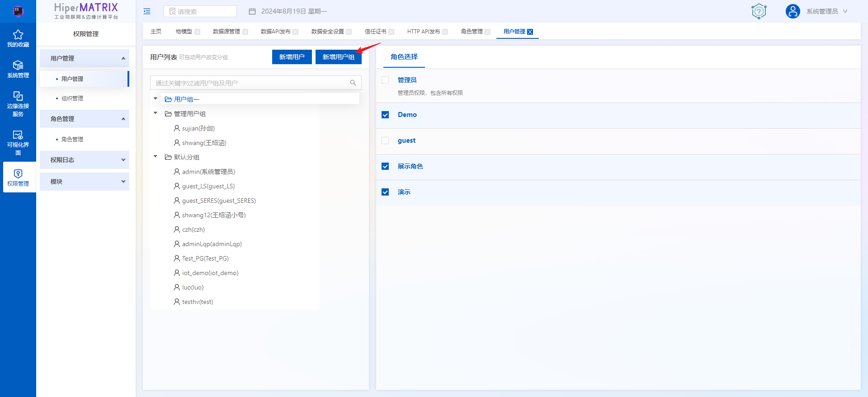
Task: Uncheck the 演示 role checkbox
Action: (385, 192)
